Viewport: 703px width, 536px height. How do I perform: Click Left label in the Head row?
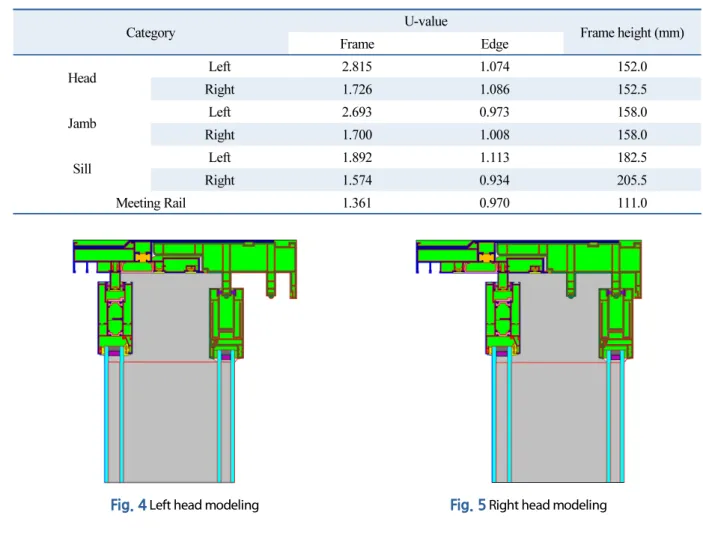pyautogui.click(x=219, y=66)
